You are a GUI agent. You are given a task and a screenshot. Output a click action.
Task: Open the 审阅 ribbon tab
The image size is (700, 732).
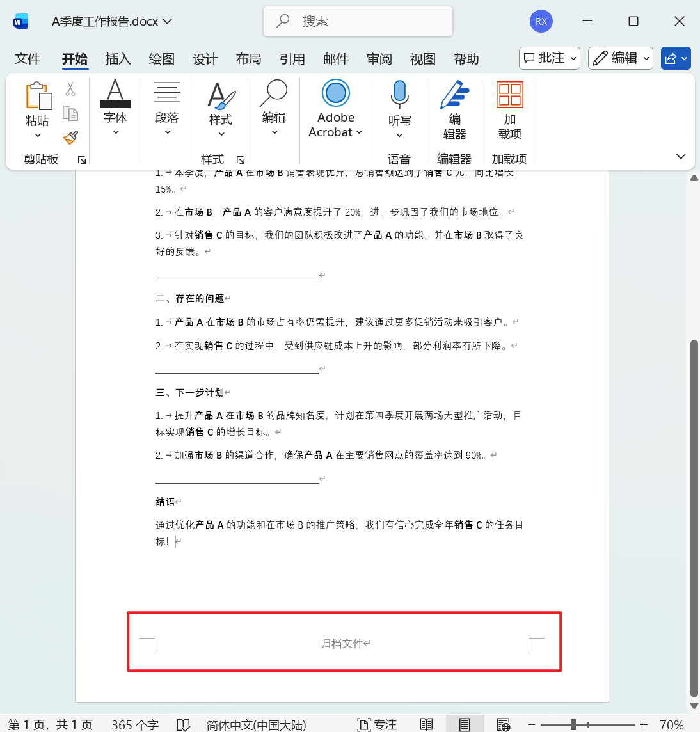click(379, 59)
